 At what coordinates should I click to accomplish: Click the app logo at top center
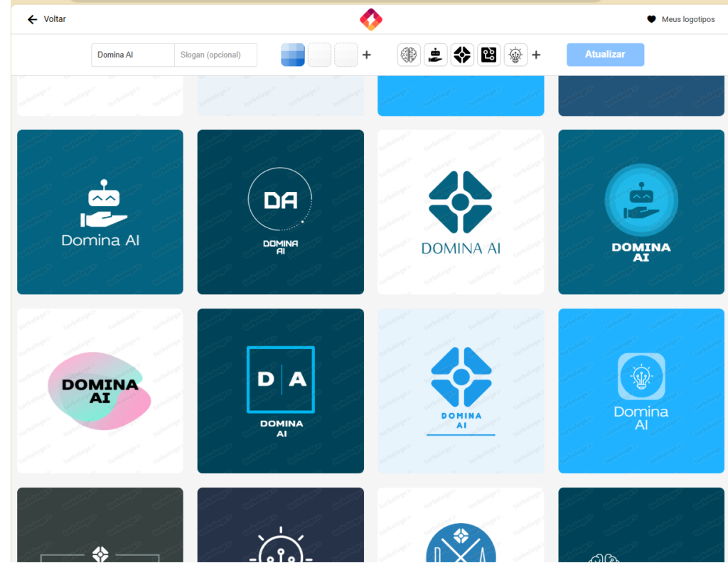[x=370, y=19]
